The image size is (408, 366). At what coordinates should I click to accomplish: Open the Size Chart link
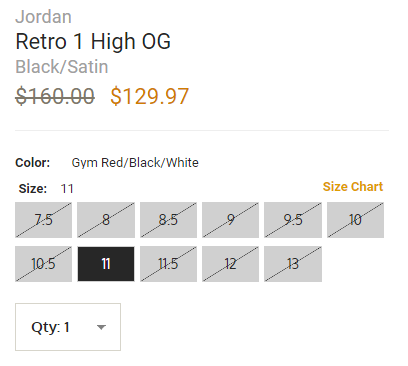click(x=353, y=187)
